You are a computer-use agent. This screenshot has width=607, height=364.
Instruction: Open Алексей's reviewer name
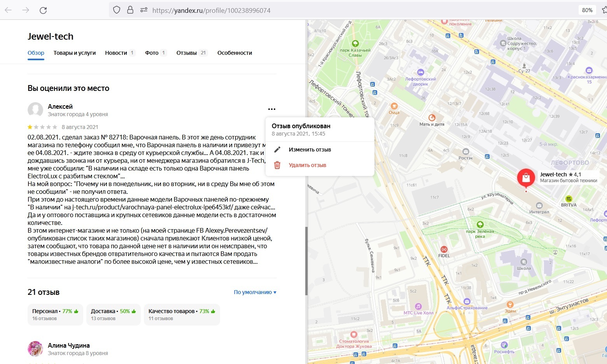coord(60,106)
